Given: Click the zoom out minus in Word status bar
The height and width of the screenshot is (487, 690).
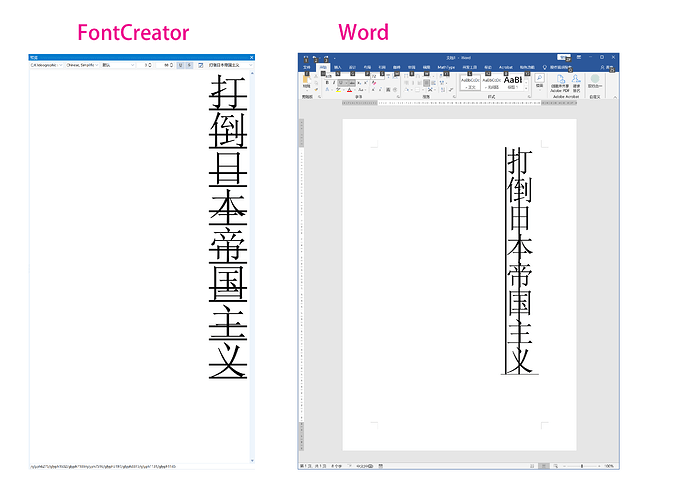Looking at the screenshot, I should click(x=564, y=466).
